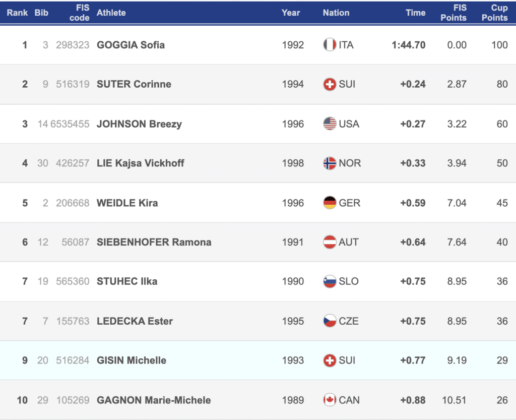The width and height of the screenshot is (516, 420).
Task: Click the Norway flag icon
Action: pyautogui.click(x=330, y=163)
